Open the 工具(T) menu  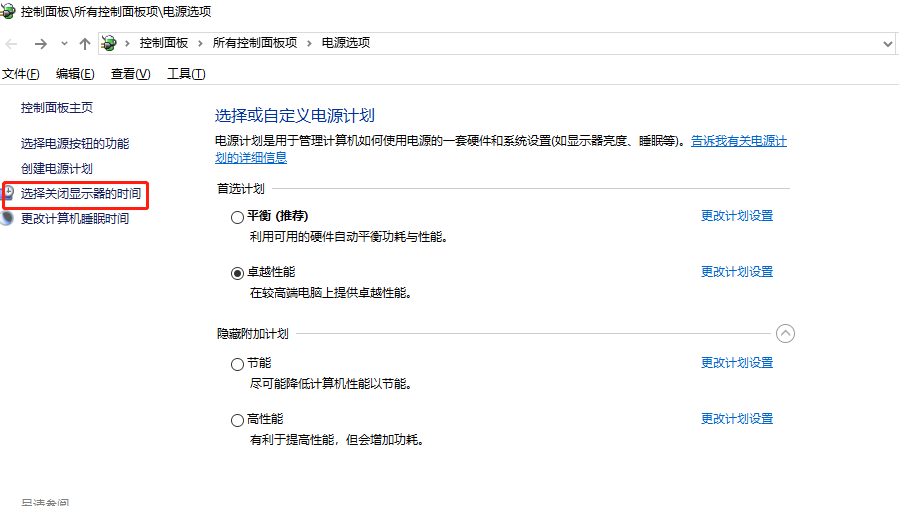pyautogui.click(x=185, y=74)
